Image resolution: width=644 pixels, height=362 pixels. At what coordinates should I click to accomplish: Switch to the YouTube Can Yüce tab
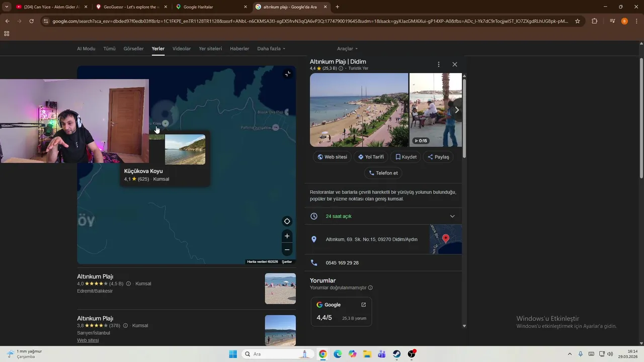pos(52,7)
